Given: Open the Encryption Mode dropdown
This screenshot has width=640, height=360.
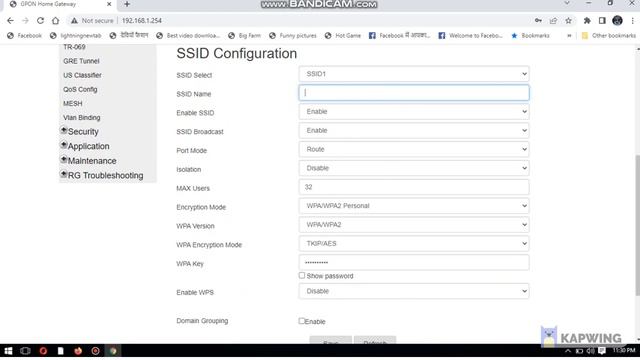Looking at the screenshot, I should [x=414, y=206].
